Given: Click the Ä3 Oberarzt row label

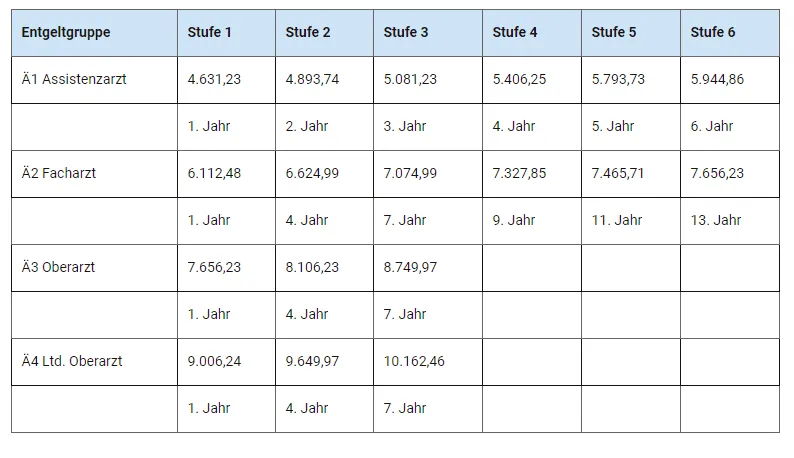Looking at the screenshot, I should click(59, 267).
